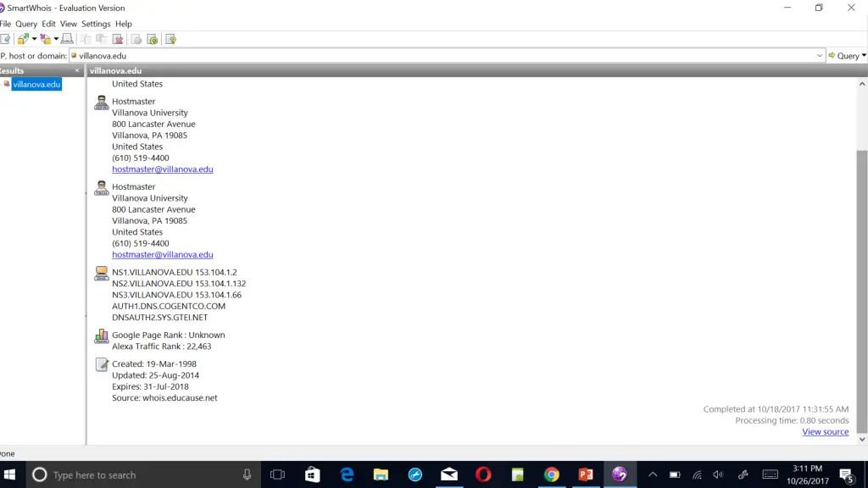Click the Copy toolbar icon

tap(86, 39)
